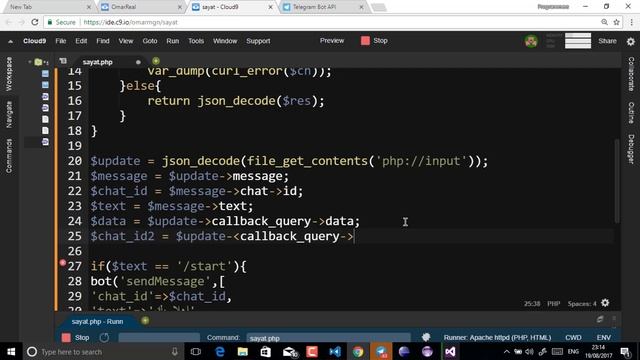Open the Find menu
This screenshot has height=360, width=640.
click(102, 41)
